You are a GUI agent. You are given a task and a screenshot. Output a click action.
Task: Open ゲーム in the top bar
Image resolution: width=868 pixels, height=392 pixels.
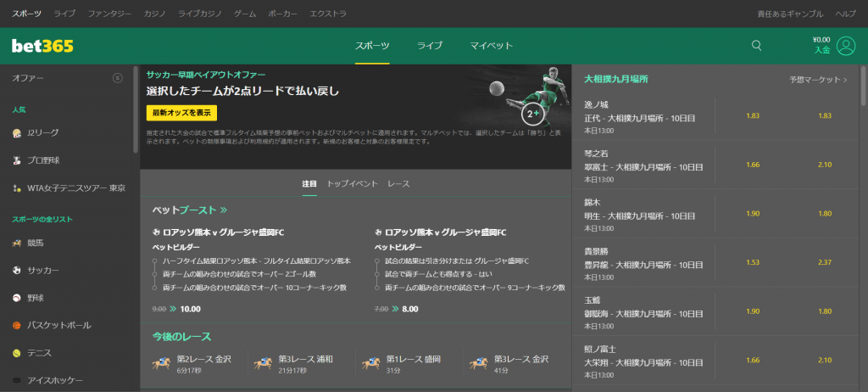245,14
